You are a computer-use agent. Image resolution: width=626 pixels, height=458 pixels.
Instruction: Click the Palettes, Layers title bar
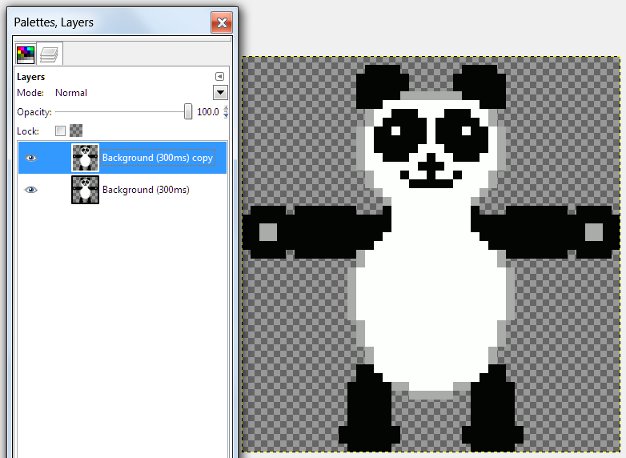click(x=100, y=21)
